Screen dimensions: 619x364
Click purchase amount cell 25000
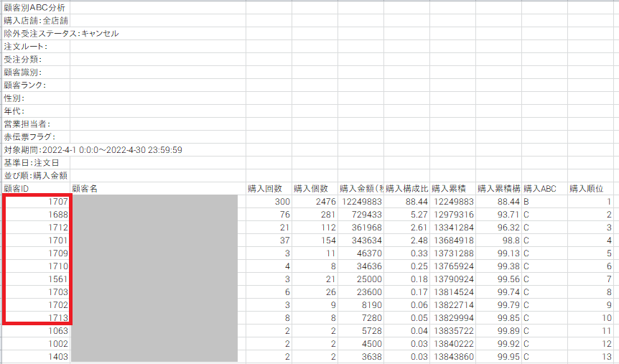pyautogui.click(x=360, y=279)
